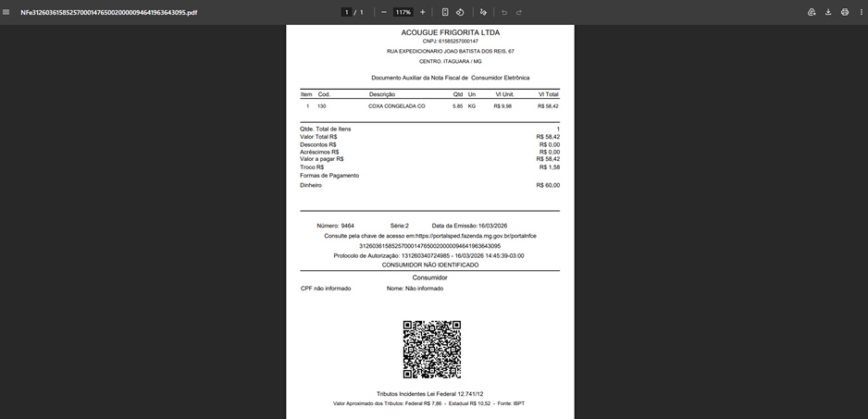
Task: Zoom in with the plus icon
Action: tap(422, 12)
